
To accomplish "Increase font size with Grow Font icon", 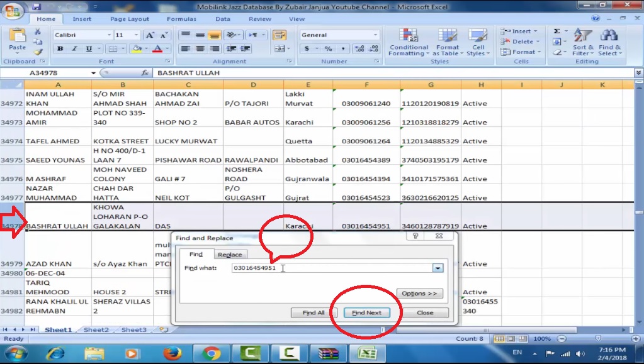I will [x=150, y=35].
